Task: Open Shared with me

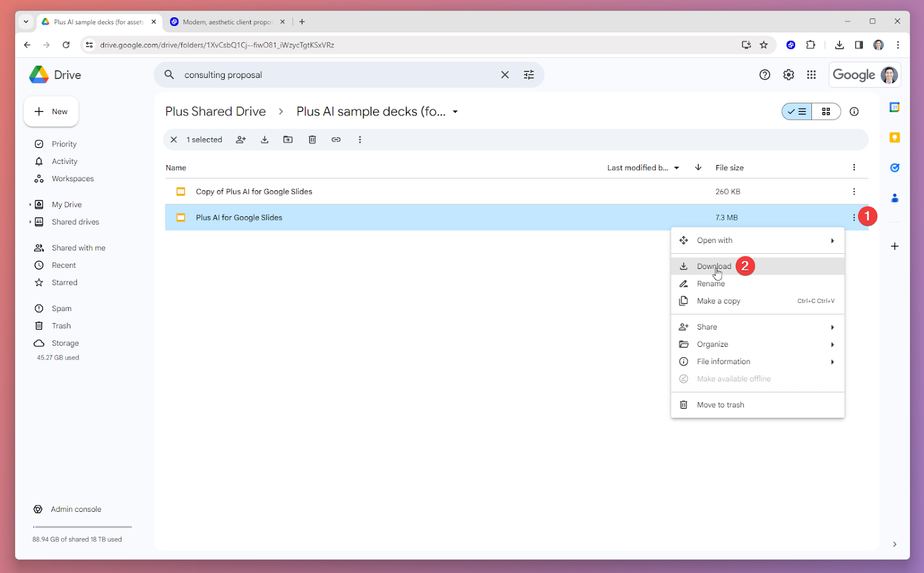Action: coord(79,248)
